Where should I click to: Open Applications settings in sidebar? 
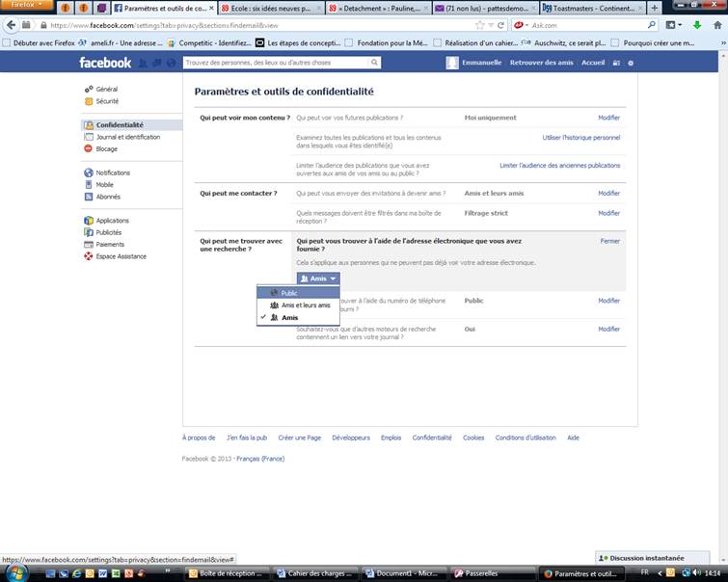pyautogui.click(x=113, y=221)
